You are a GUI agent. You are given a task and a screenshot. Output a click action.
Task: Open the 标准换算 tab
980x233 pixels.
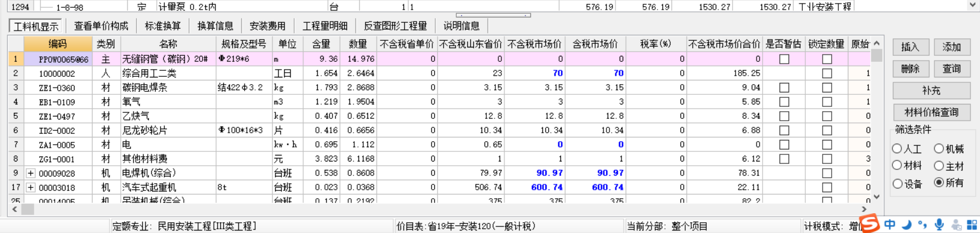[163, 26]
